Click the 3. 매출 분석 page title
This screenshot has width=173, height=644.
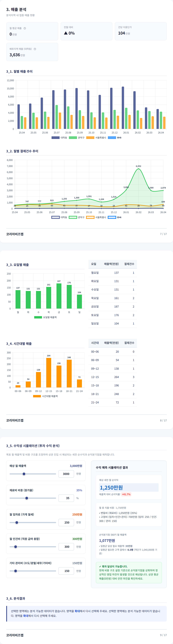pos(16,9)
